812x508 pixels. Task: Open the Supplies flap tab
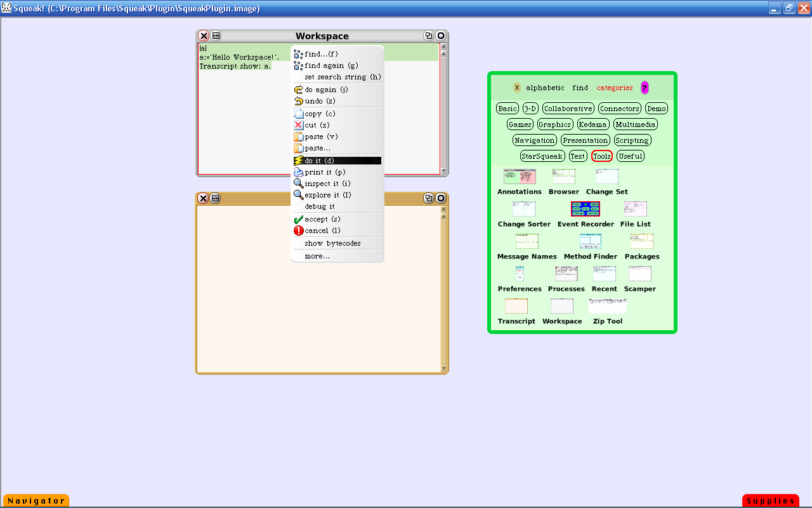pyautogui.click(x=771, y=501)
